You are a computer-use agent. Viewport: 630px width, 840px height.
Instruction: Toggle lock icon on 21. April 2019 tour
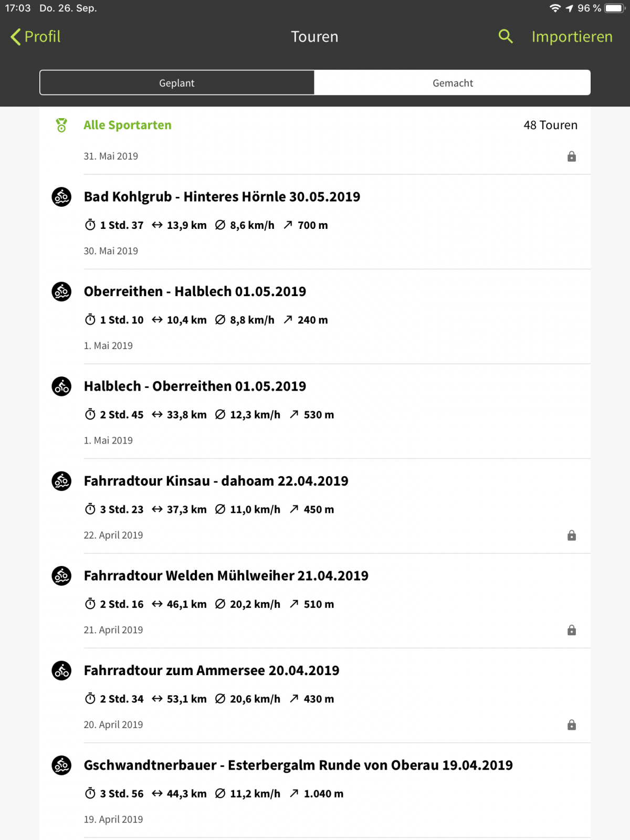572,630
